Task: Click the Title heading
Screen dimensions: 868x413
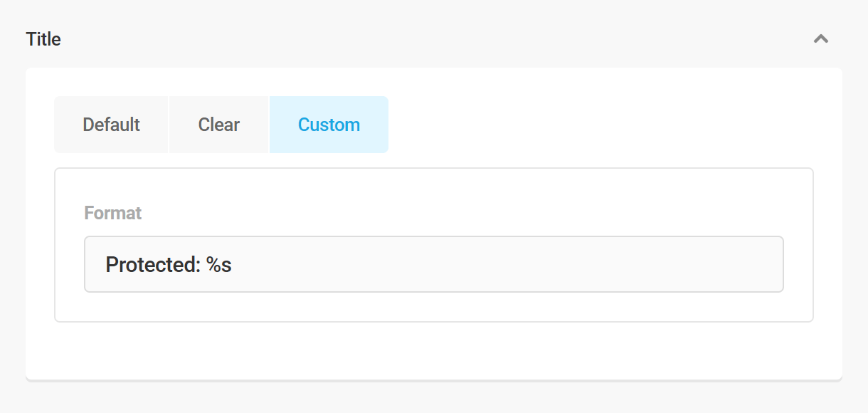Action: (43, 38)
